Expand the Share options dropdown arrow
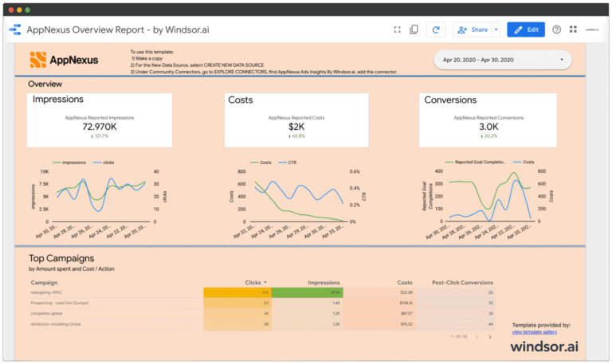Viewport: 612px width, 364px height. [x=496, y=29]
